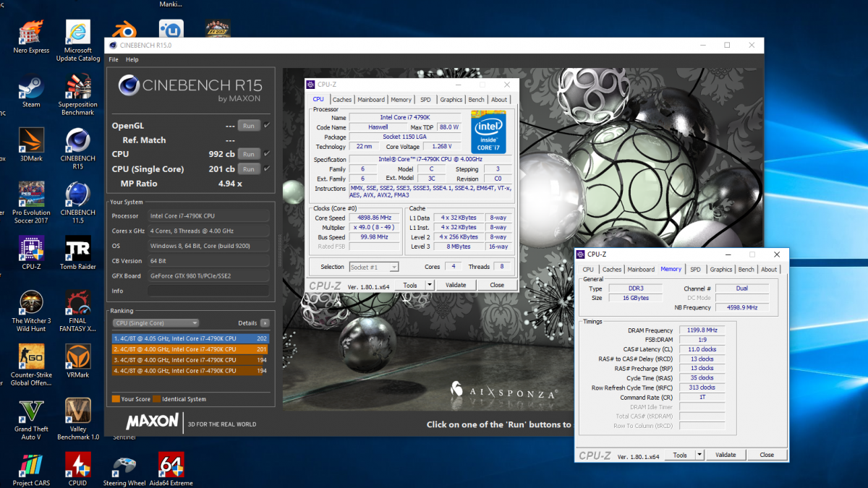Click Validate in CPU-Z Memory window
The width and height of the screenshot is (868, 488).
click(x=726, y=455)
